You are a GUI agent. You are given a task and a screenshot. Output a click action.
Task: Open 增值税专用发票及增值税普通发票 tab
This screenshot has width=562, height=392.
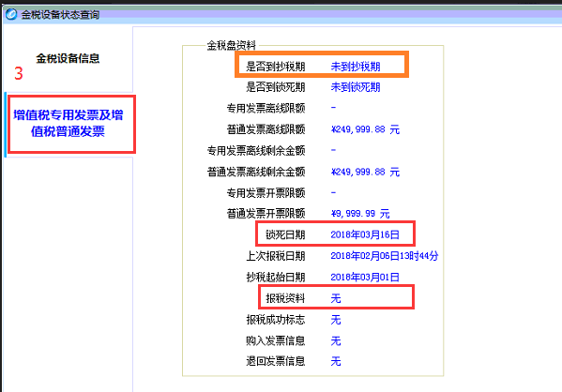coord(68,123)
